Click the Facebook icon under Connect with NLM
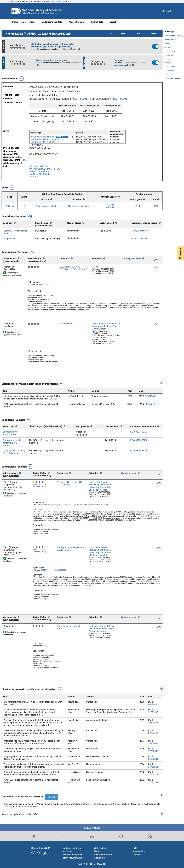Image resolution: width=184 pixels, height=868 pixels. point(39,853)
